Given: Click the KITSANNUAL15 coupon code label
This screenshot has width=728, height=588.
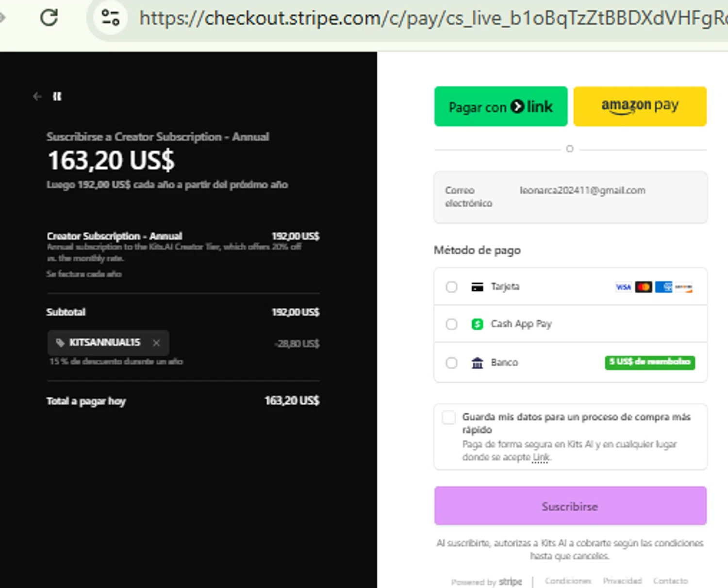Looking at the screenshot, I should click(x=105, y=342).
